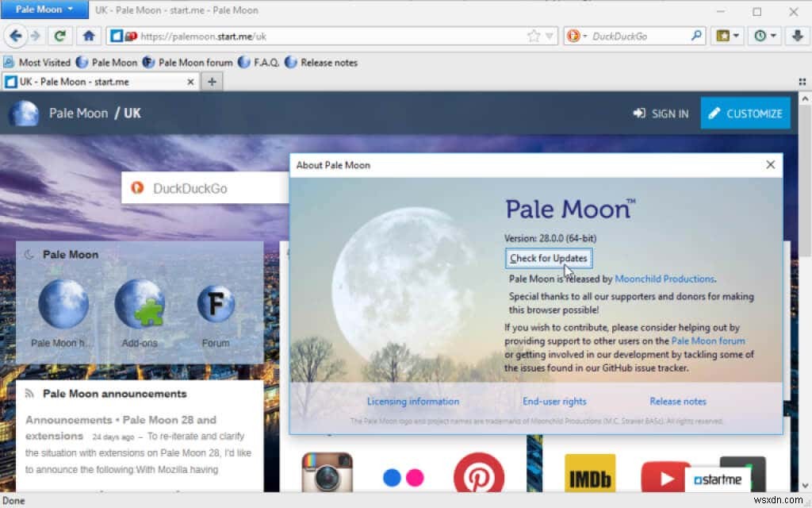
Task: Open the Moonchild Productions link
Action: click(x=665, y=279)
